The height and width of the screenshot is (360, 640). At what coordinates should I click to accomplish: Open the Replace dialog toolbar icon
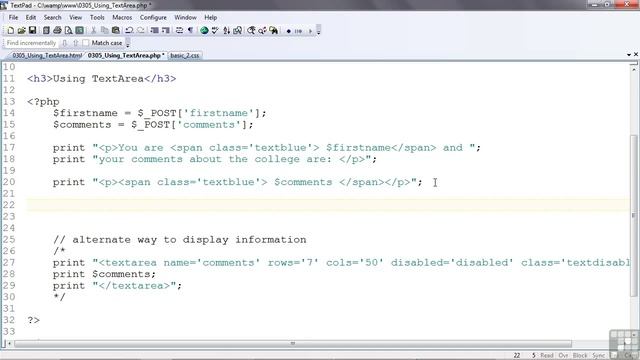click(262, 31)
